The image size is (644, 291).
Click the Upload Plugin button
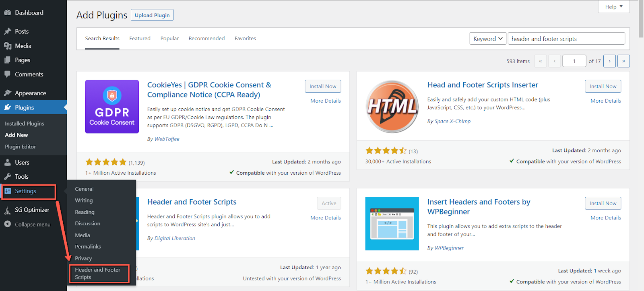152,15
